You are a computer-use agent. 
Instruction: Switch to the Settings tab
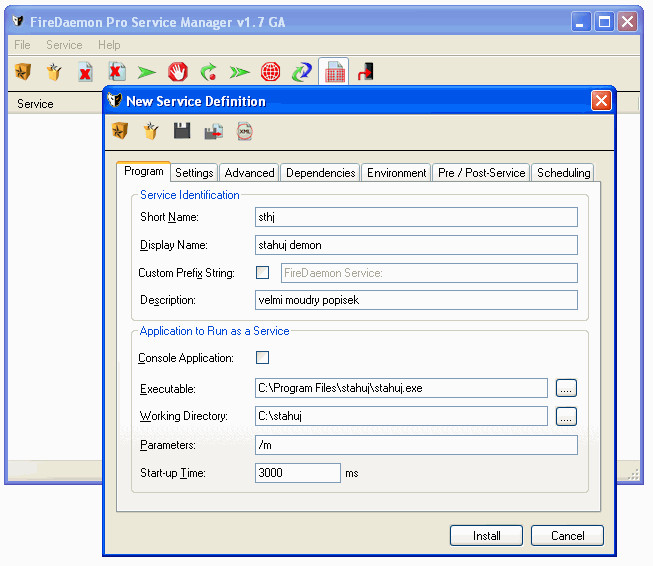pyautogui.click(x=194, y=172)
